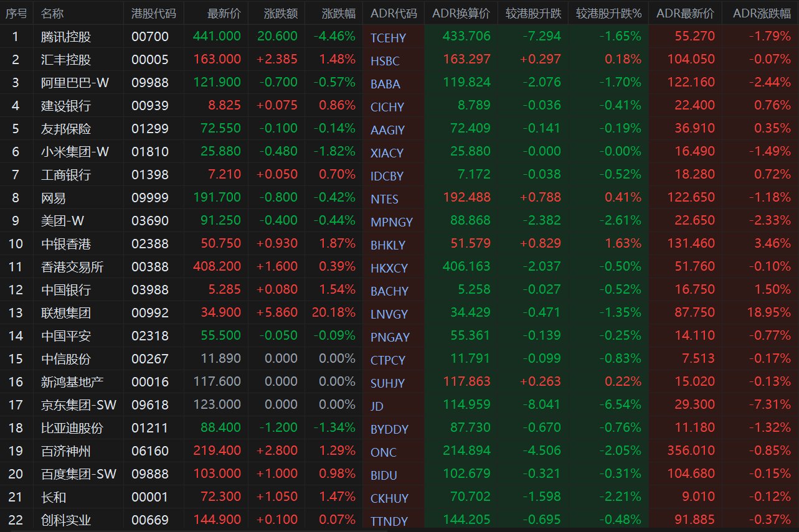Select the stock code 06160
The width and height of the screenshot is (799, 532).
[x=150, y=451]
